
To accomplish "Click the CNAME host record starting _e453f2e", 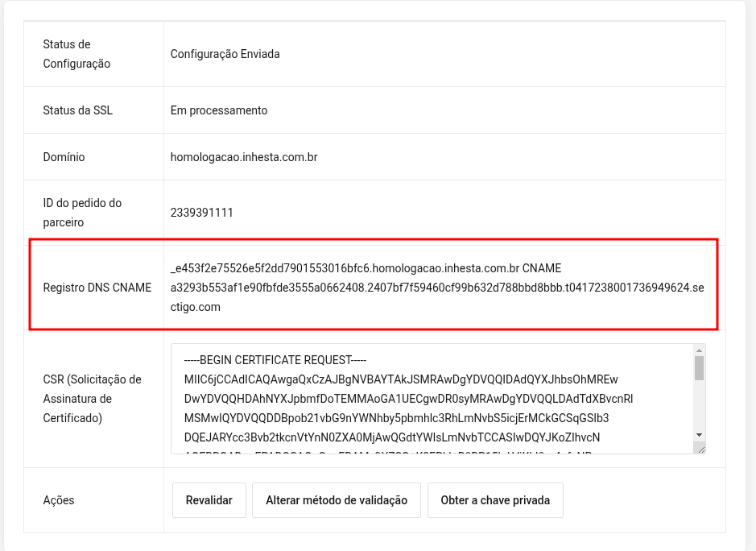I will (345, 267).
